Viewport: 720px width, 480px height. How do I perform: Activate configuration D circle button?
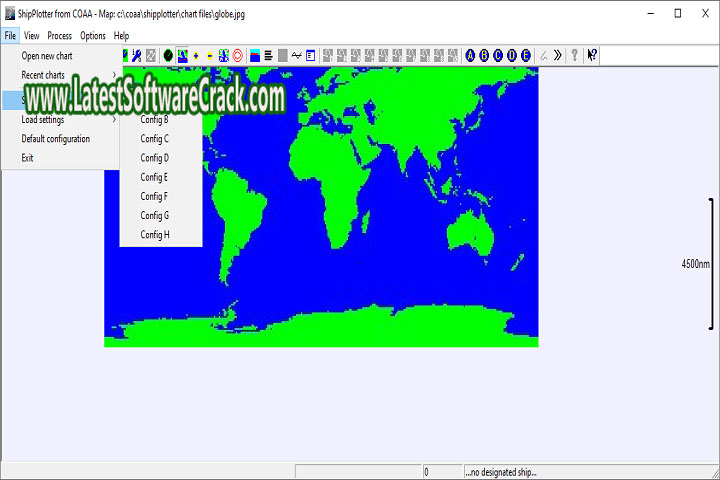point(512,56)
